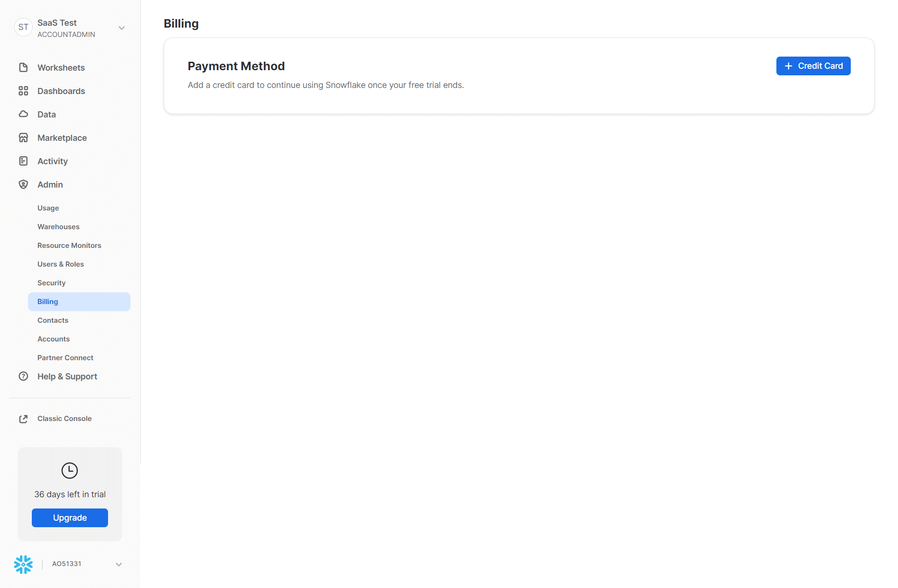Select the Users & Roles menu item
The width and height of the screenshot is (898, 588).
pyautogui.click(x=60, y=264)
